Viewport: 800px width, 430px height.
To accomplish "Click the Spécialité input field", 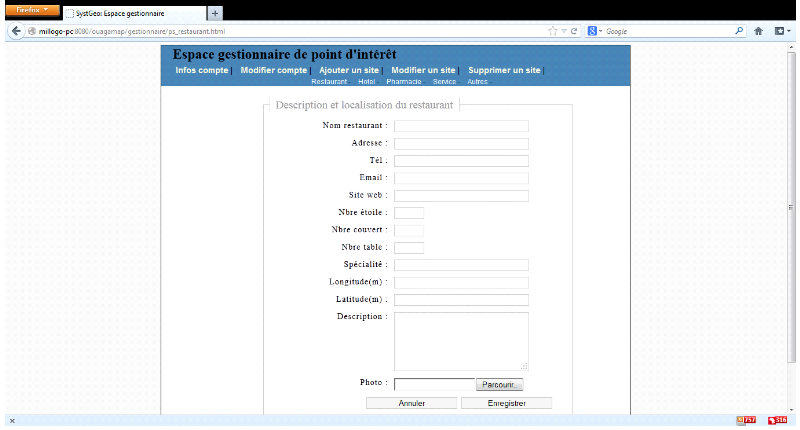I will (x=461, y=265).
